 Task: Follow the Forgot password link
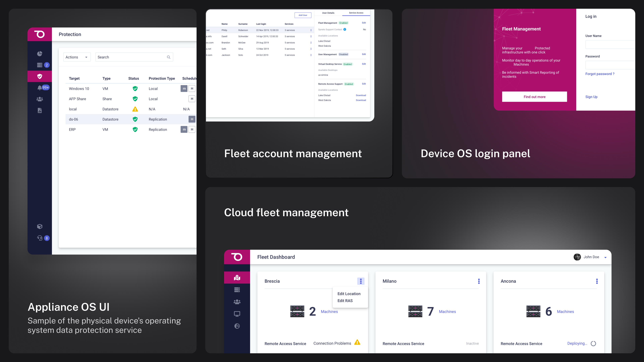[x=600, y=74]
